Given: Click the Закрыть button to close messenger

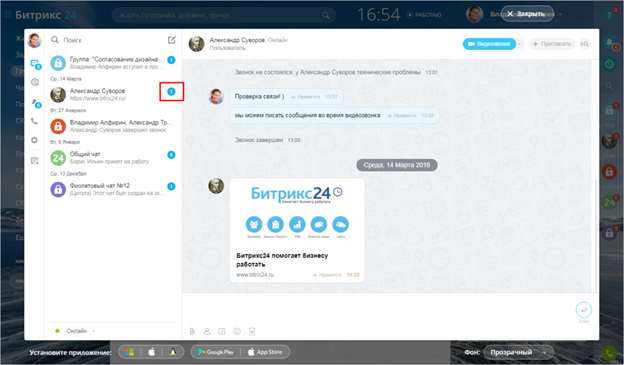Looking at the screenshot, I should (x=527, y=14).
